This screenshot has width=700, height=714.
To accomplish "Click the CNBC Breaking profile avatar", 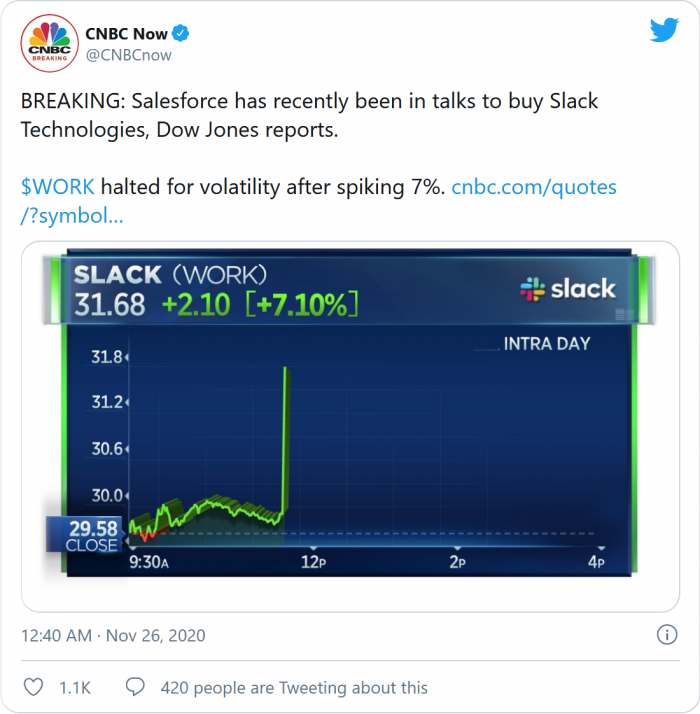I will [49, 45].
